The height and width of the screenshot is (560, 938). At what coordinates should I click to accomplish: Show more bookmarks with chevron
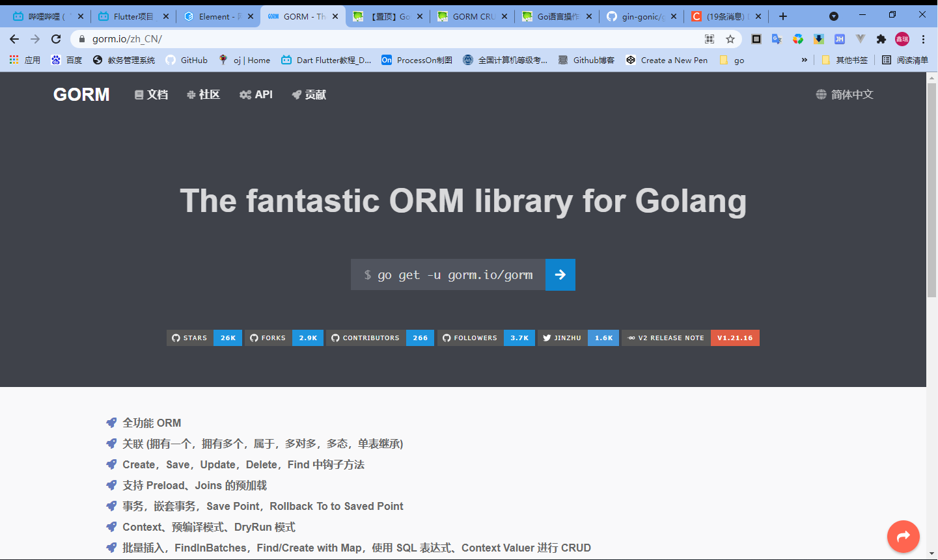pos(805,60)
